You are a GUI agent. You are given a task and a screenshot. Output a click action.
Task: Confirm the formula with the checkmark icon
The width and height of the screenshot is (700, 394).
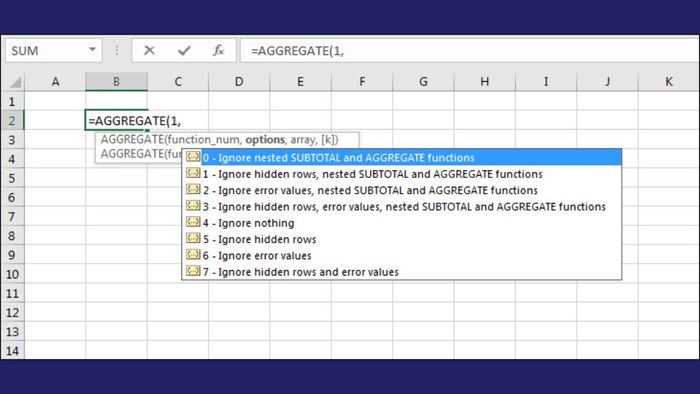coord(184,51)
